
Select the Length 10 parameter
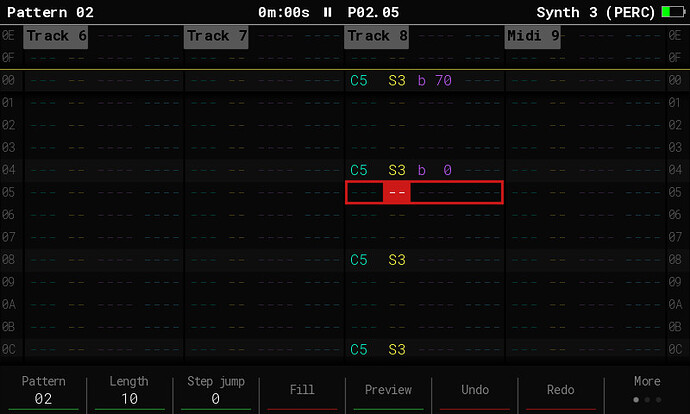129,390
